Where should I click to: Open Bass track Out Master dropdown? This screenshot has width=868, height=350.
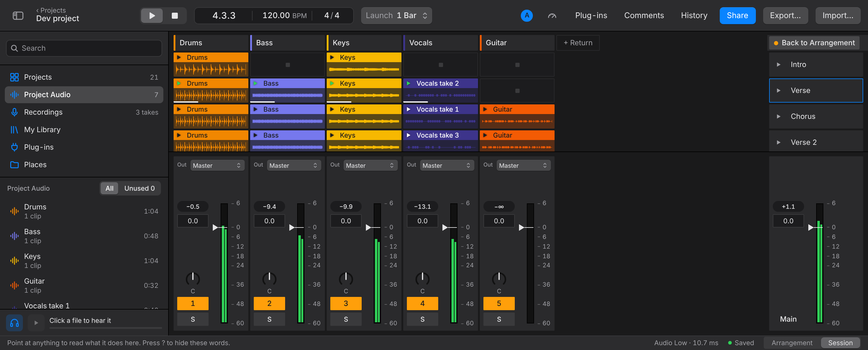(x=294, y=165)
